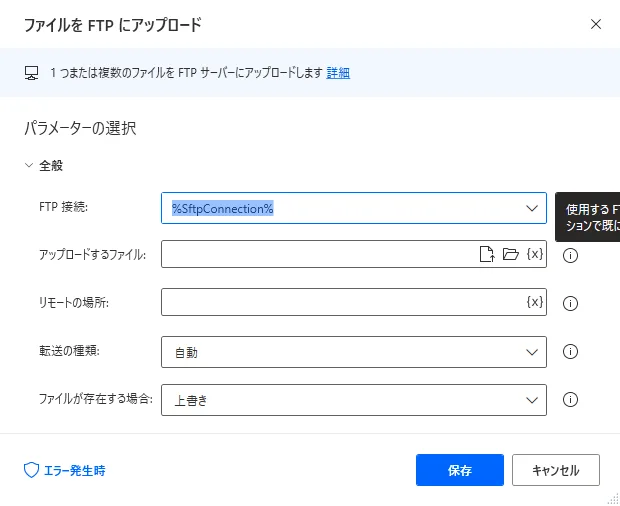This screenshot has height=506, width=620.
Task: Click the shield icon for エラー発生時
Action: click(x=30, y=469)
